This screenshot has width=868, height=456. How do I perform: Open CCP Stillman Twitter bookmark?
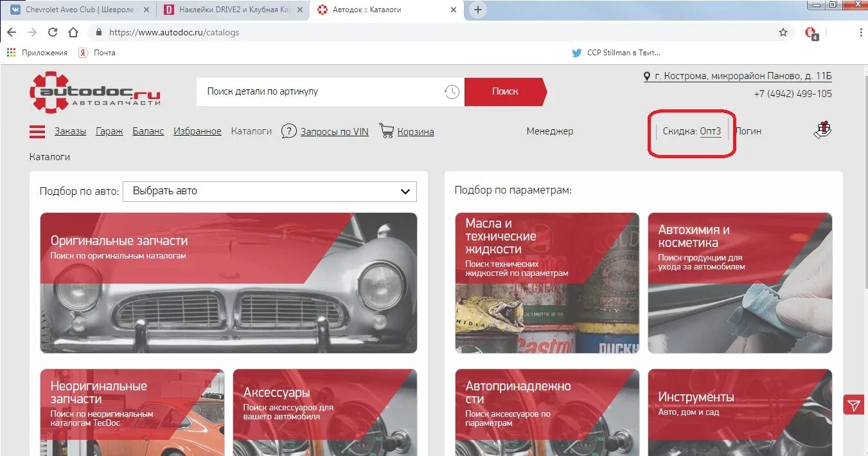[616, 53]
